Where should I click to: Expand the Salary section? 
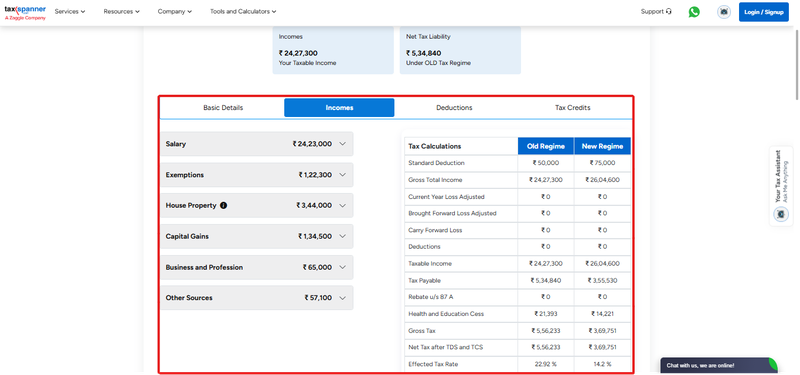[x=257, y=144]
